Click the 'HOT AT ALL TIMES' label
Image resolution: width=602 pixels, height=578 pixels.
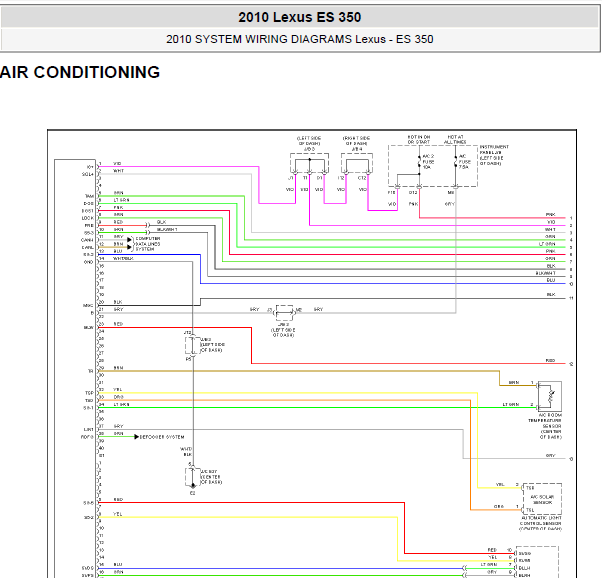click(x=455, y=139)
